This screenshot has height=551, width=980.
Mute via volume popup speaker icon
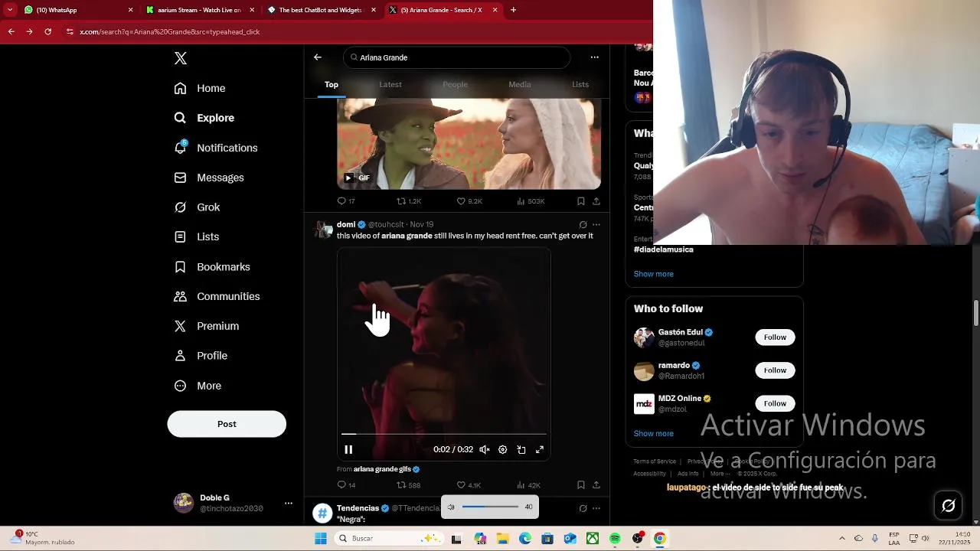click(x=451, y=507)
